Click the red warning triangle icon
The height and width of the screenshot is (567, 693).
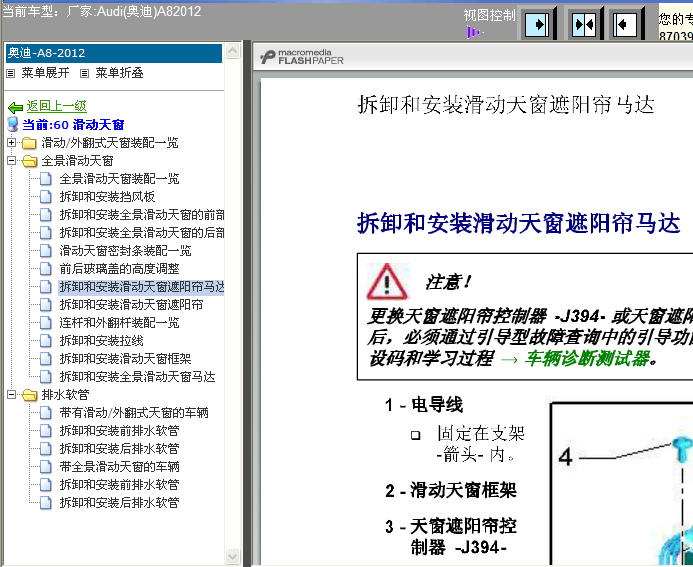tap(387, 282)
